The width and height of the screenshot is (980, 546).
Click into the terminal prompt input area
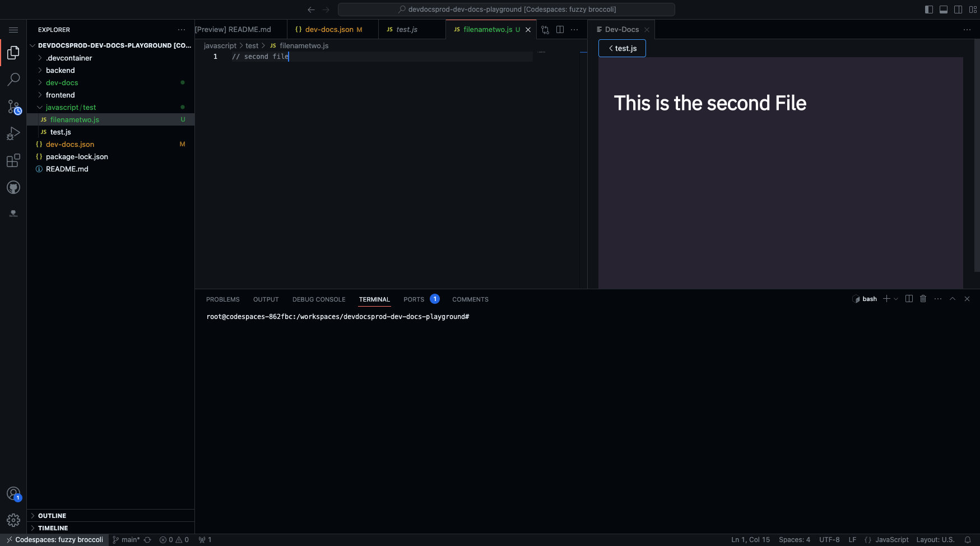coord(504,317)
